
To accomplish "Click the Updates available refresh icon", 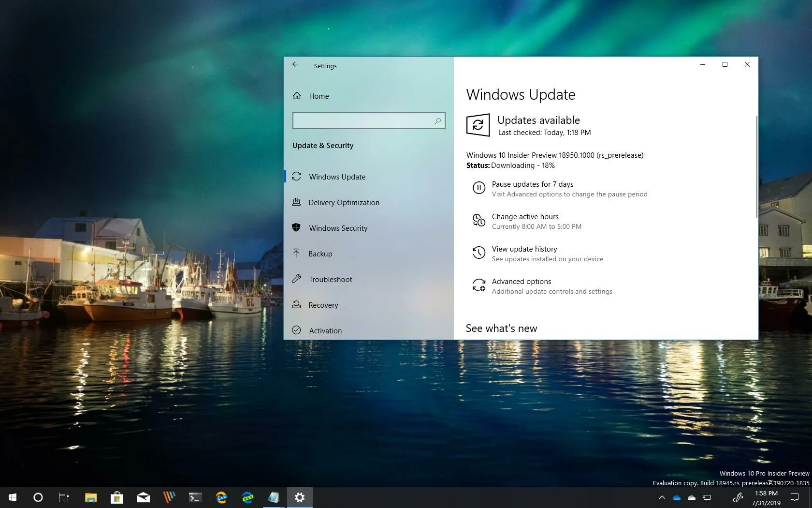I will 478,125.
